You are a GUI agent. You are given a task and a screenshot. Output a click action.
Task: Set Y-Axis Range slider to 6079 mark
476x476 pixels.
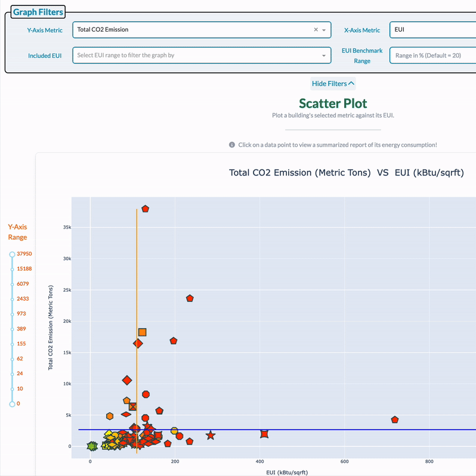[x=12, y=284]
